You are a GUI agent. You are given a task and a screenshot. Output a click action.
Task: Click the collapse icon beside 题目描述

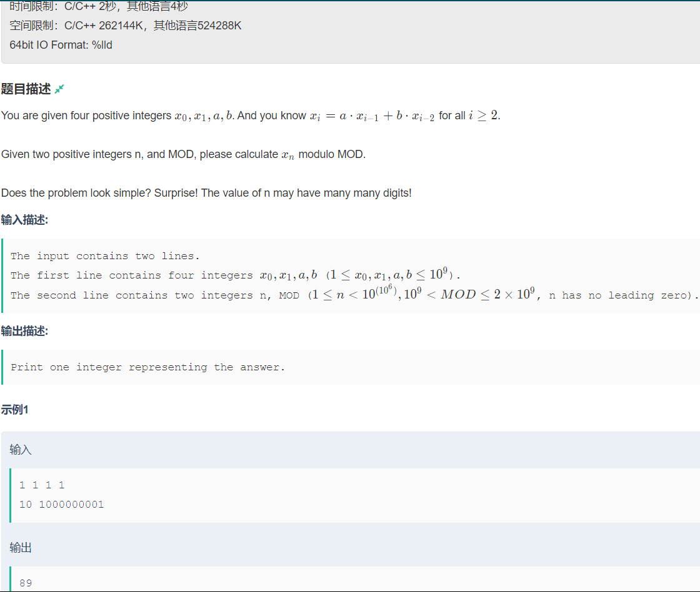point(59,89)
